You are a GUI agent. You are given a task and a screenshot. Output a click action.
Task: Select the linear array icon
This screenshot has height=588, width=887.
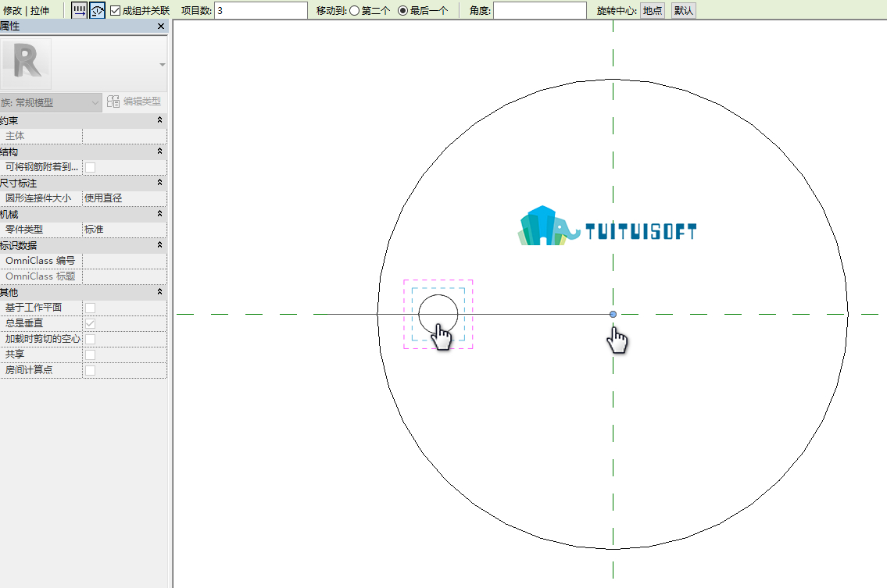click(x=79, y=10)
